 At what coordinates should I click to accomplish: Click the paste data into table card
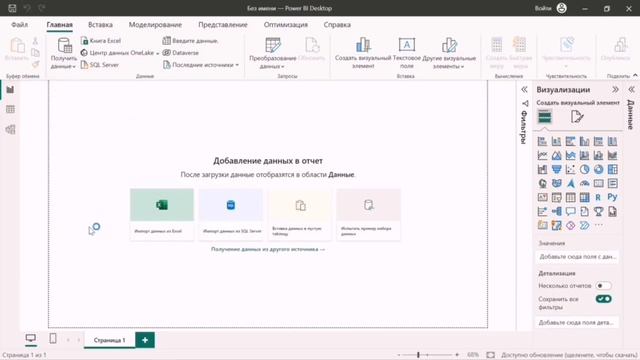(300, 214)
